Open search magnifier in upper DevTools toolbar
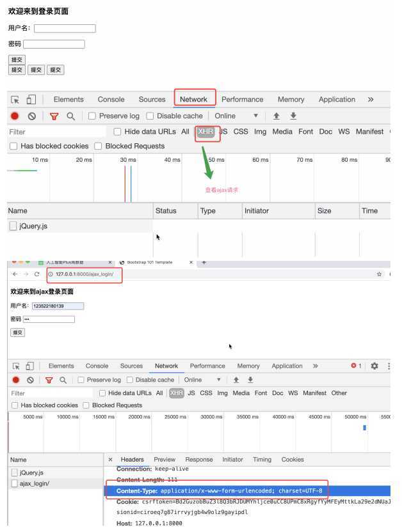The height and width of the screenshot is (532, 402). [x=70, y=116]
